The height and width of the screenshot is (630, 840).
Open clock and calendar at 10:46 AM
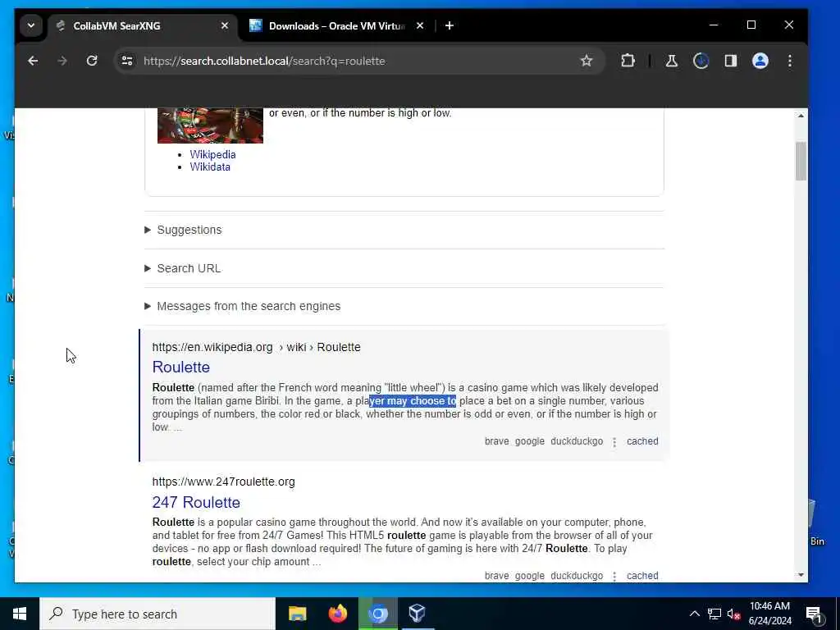click(x=769, y=614)
